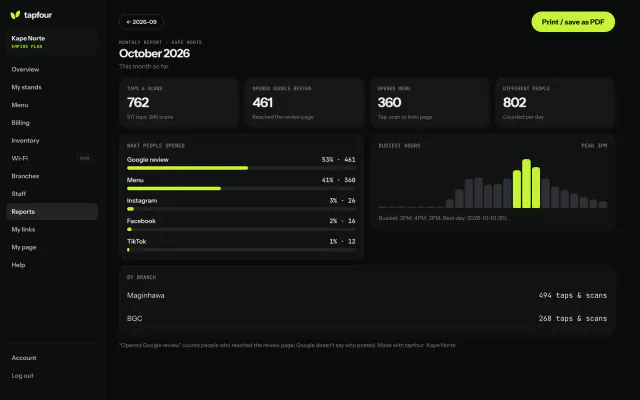The width and height of the screenshot is (640, 400).
Task: Click the tapfour leaf logo icon
Action: pos(15,15)
